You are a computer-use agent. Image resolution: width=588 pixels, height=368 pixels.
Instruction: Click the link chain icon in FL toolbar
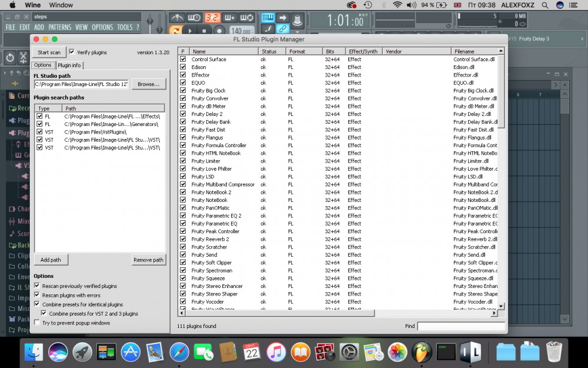[x=282, y=29]
